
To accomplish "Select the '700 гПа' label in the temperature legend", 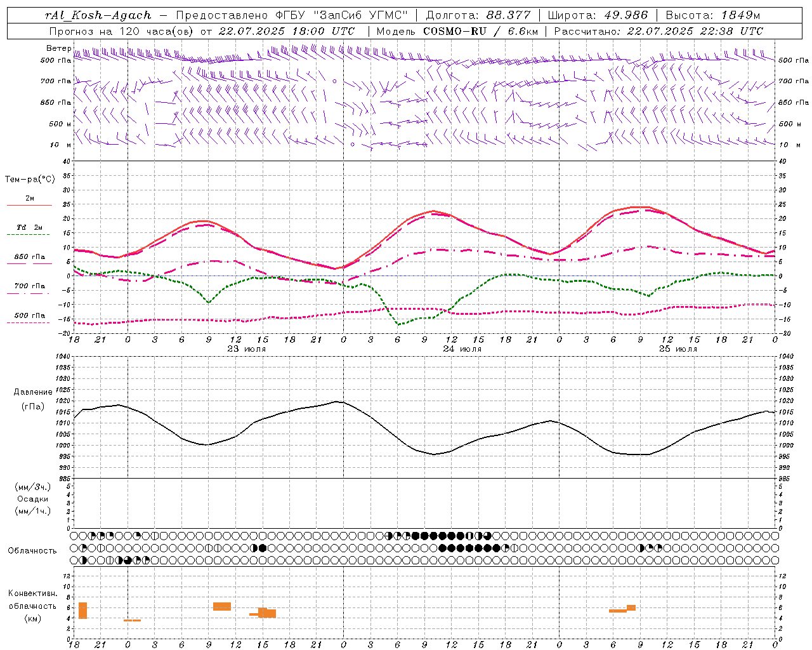I will pos(30,286).
